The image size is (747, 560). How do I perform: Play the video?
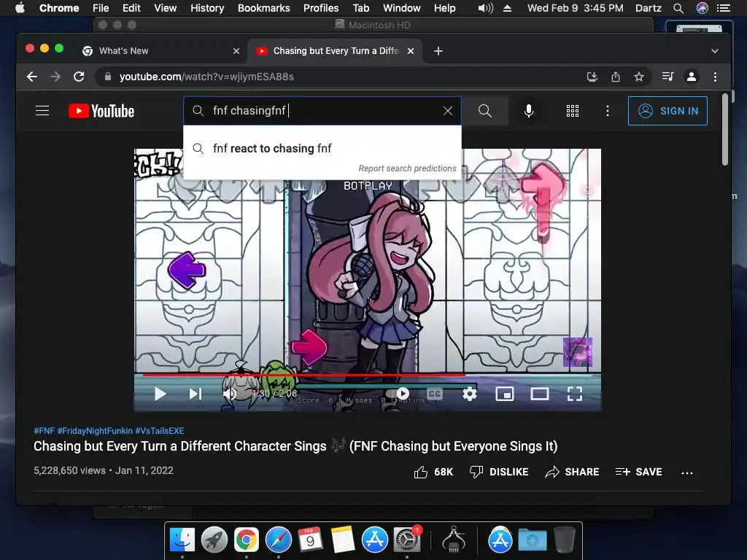(160, 394)
